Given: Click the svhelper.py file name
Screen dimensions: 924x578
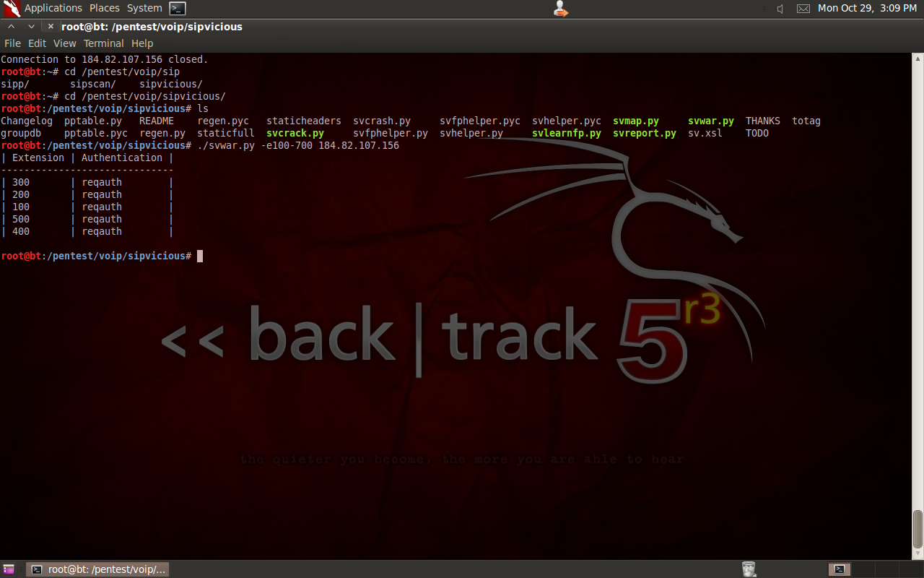Looking at the screenshot, I should coord(471,133).
